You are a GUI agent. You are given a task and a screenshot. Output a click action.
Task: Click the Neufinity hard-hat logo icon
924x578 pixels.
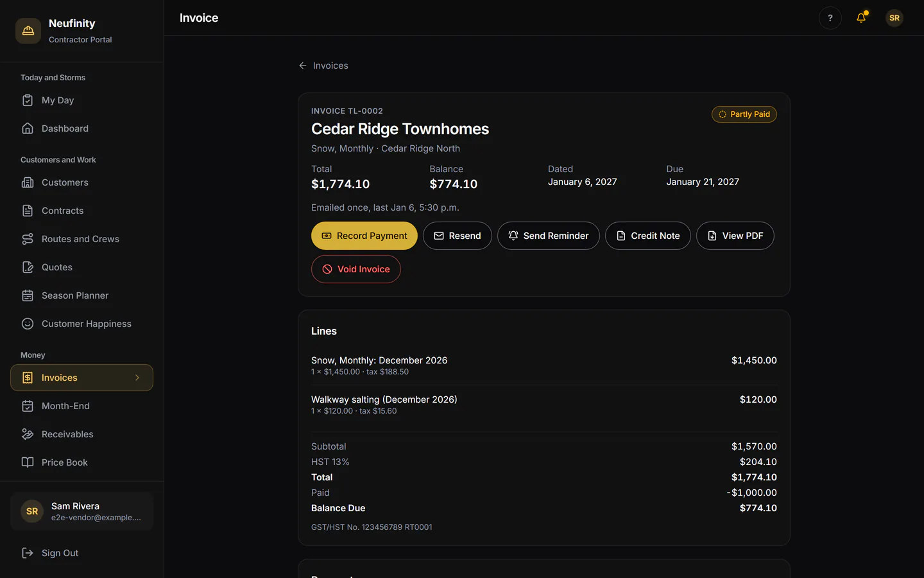[28, 31]
